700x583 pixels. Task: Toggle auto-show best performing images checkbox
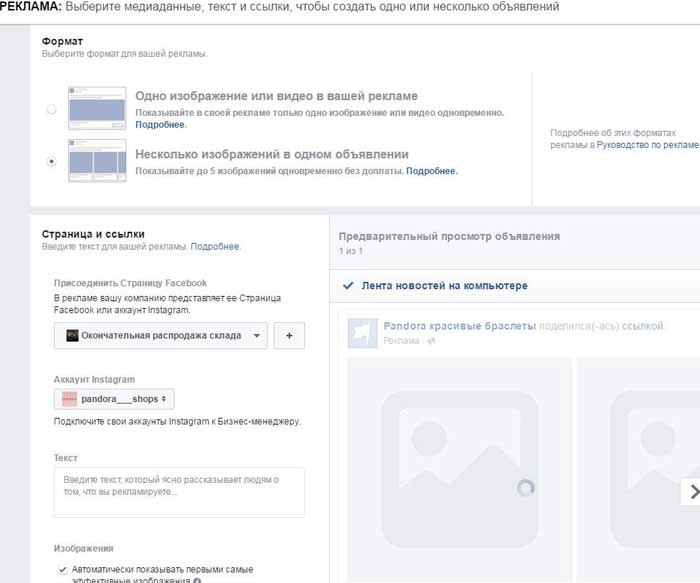[x=62, y=570]
